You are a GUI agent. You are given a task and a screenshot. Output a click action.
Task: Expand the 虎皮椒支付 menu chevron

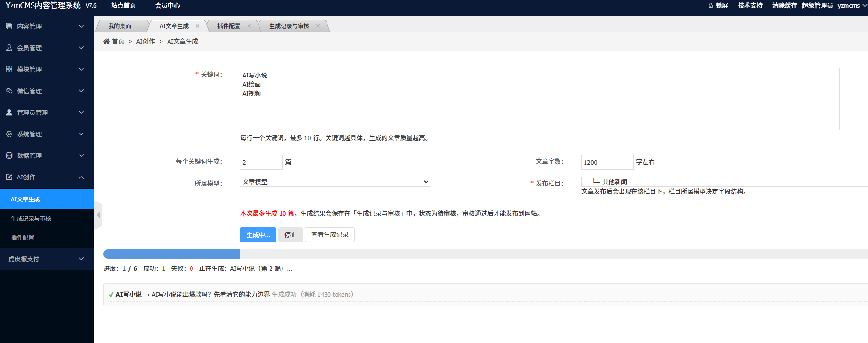click(81, 259)
